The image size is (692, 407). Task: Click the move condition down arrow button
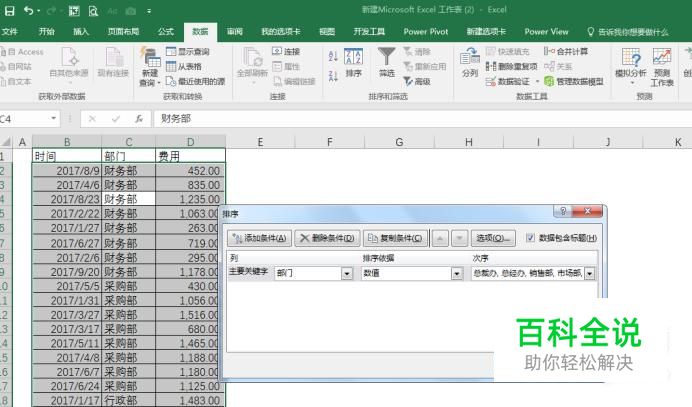(x=459, y=238)
